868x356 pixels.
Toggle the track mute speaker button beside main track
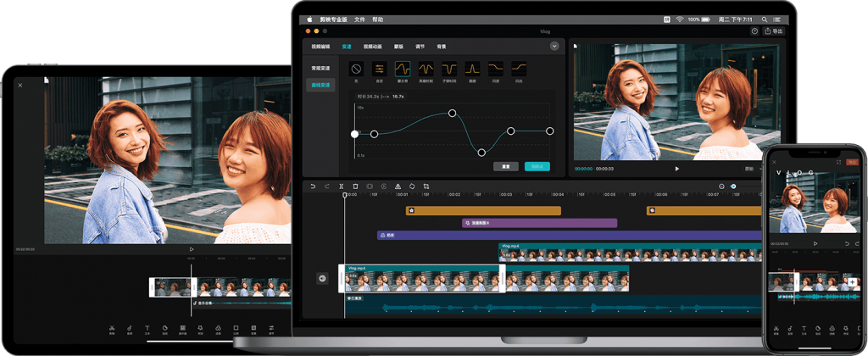pos(322,279)
